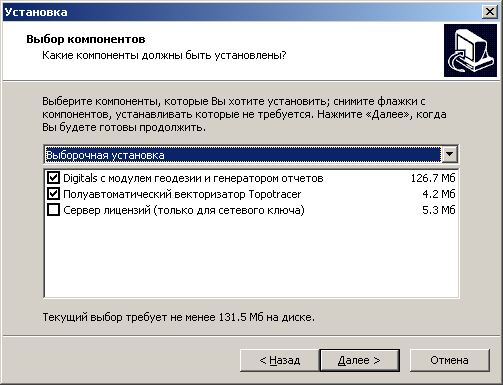The image size is (503, 385).
Task: Click the 4.2 Мб size value
Action: (438, 194)
